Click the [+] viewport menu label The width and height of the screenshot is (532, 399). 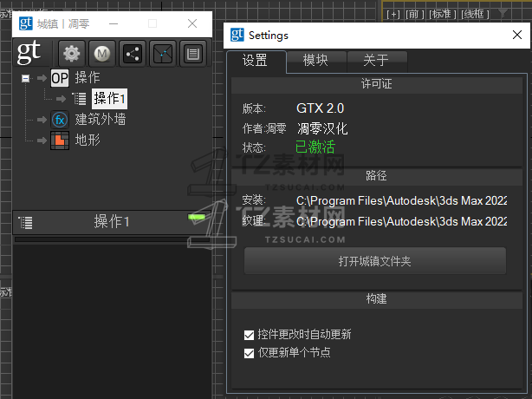point(393,14)
